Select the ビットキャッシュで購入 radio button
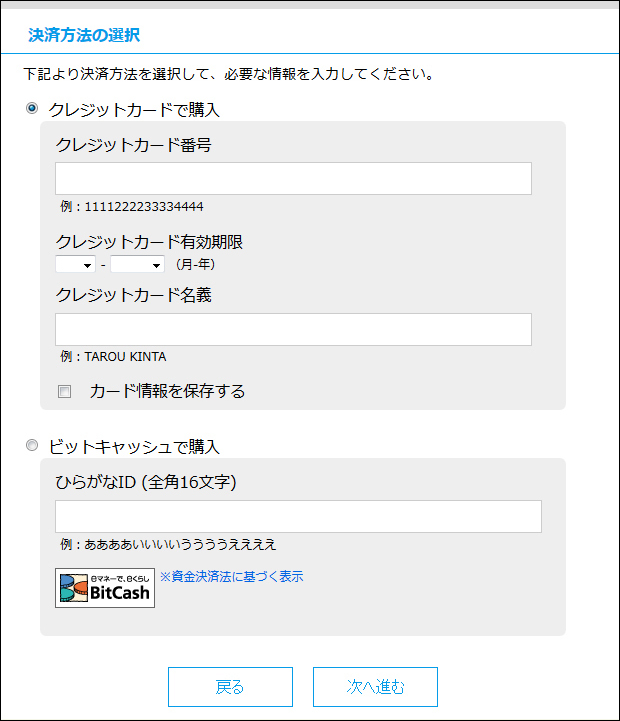Viewport: 620px width, 721px height. pyautogui.click(x=32, y=445)
